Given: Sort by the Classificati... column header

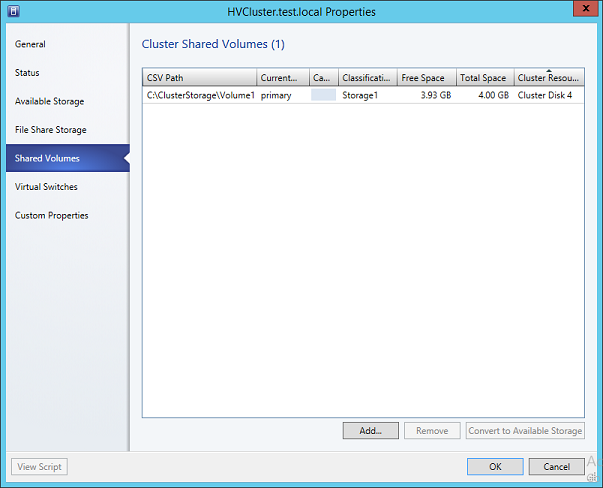Looking at the screenshot, I should click(368, 78).
